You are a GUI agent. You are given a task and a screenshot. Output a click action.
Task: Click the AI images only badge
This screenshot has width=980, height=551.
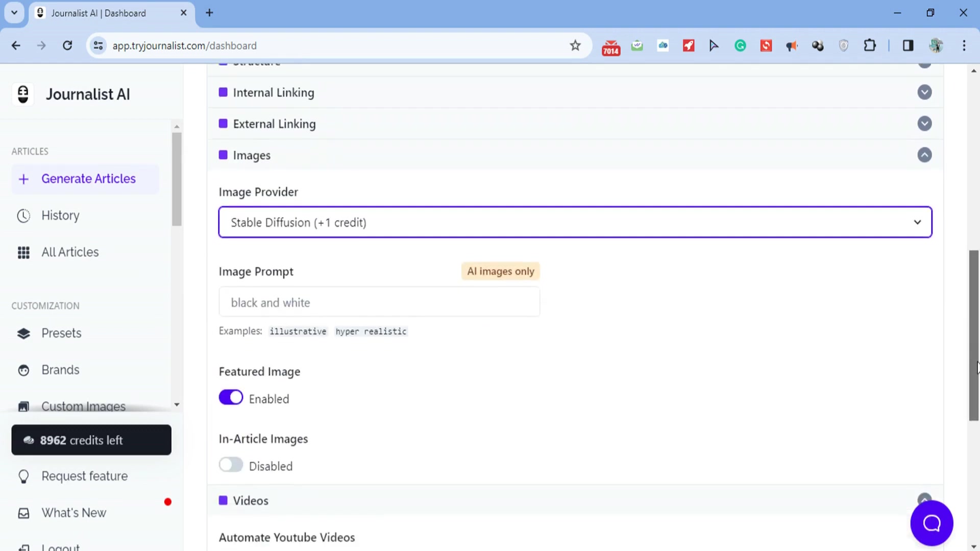click(500, 271)
